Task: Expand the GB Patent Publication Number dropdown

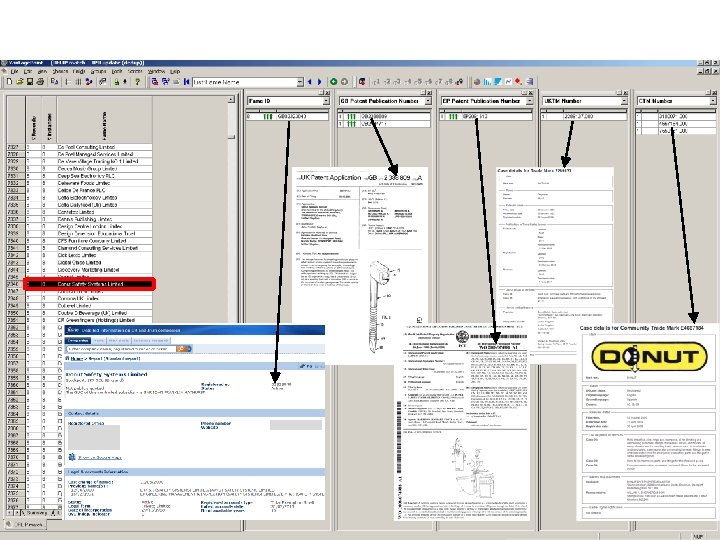Action: 428,101
